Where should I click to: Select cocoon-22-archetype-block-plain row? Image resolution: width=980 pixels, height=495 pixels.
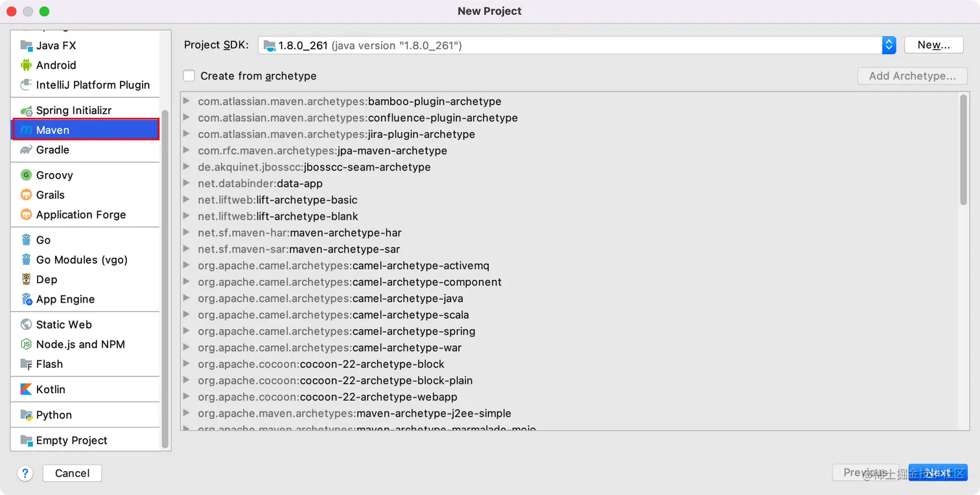tap(570, 380)
